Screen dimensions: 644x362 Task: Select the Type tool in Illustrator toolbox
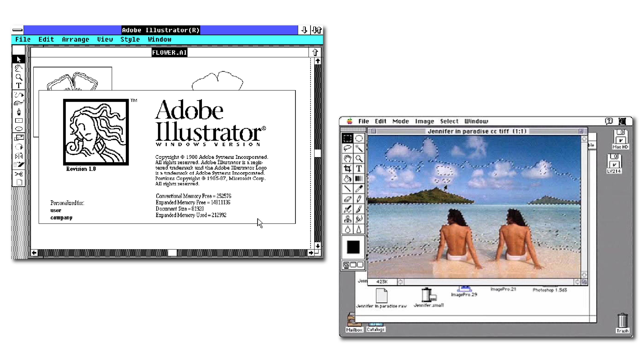pos(19,85)
